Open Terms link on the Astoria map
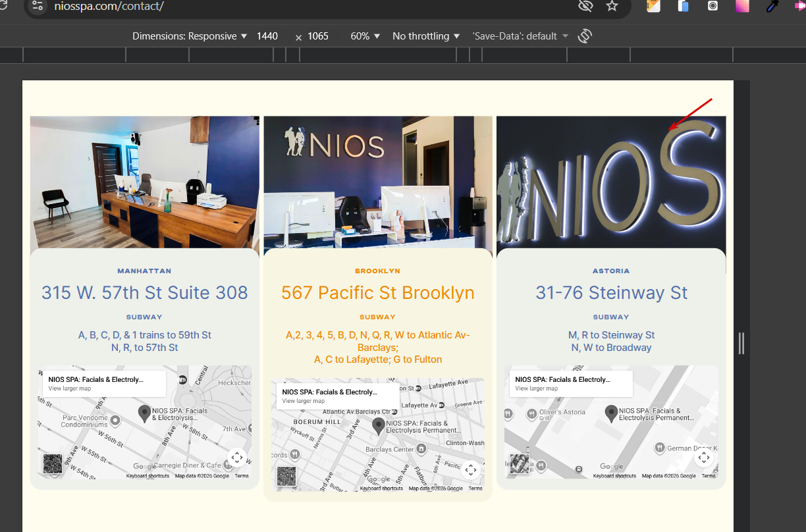The height and width of the screenshot is (532, 806). click(x=709, y=476)
